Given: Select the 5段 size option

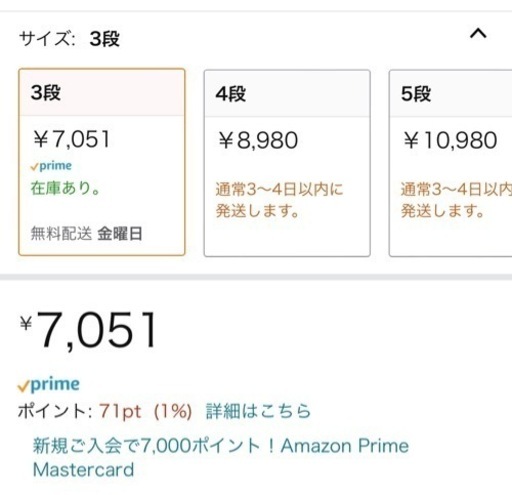Looking at the screenshot, I should pyautogui.click(x=450, y=163).
